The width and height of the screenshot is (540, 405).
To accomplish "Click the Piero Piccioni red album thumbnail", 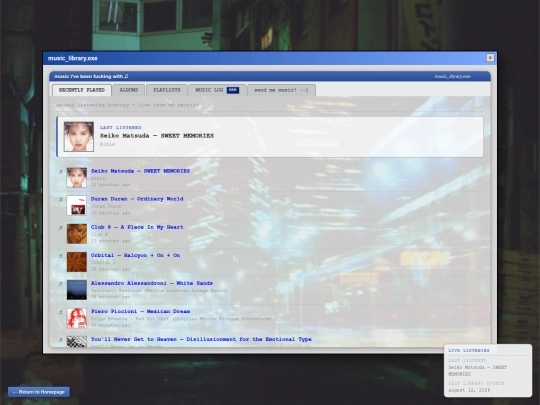I will 76,318.
